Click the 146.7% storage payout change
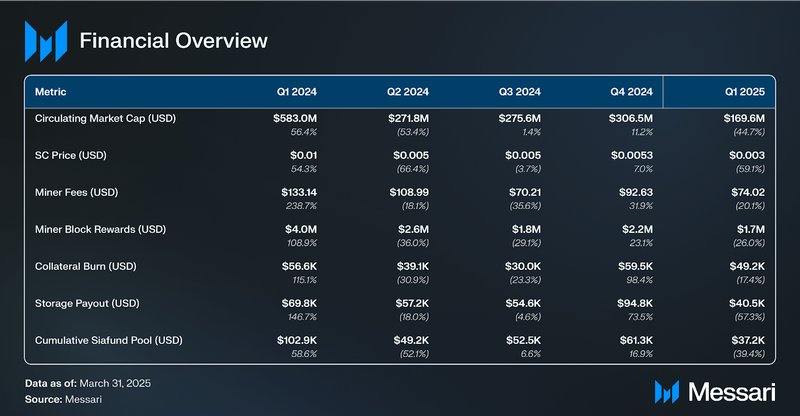The width and height of the screenshot is (800, 416). pyautogui.click(x=302, y=317)
